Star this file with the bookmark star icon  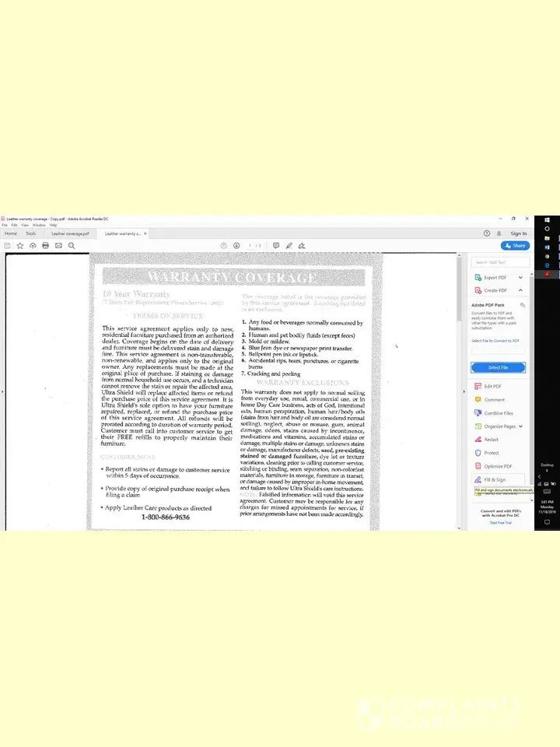pyautogui.click(x=20, y=246)
